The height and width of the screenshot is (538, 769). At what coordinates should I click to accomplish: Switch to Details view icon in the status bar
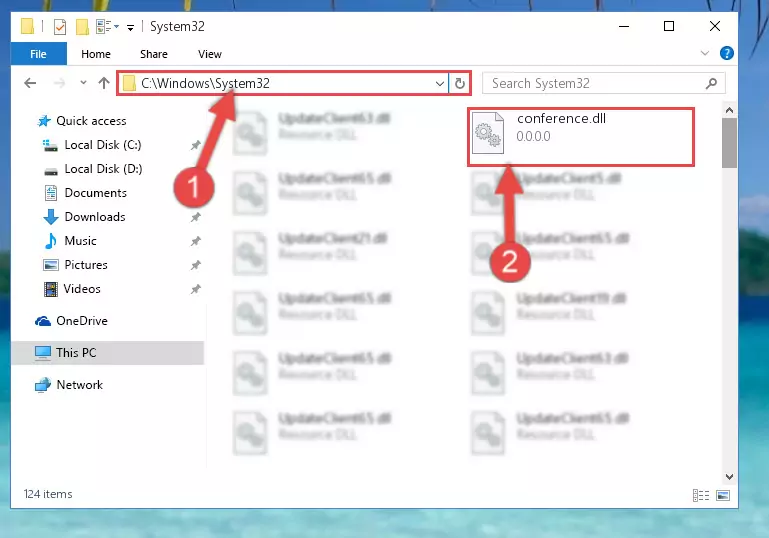[701, 495]
